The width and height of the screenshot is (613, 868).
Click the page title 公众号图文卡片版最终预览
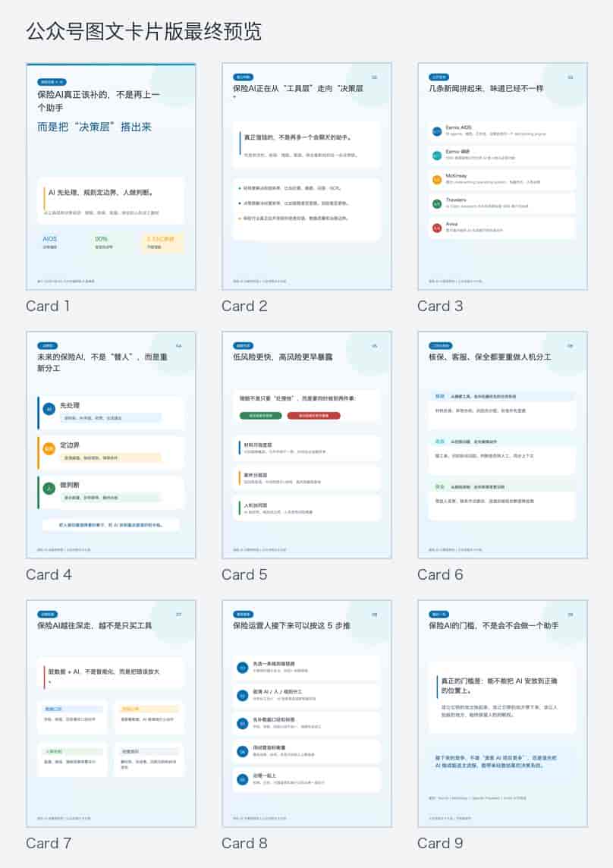pyautogui.click(x=143, y=32)
